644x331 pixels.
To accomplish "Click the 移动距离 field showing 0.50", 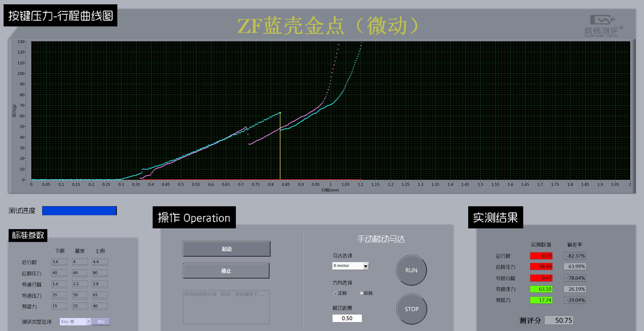I will point(347,318).
